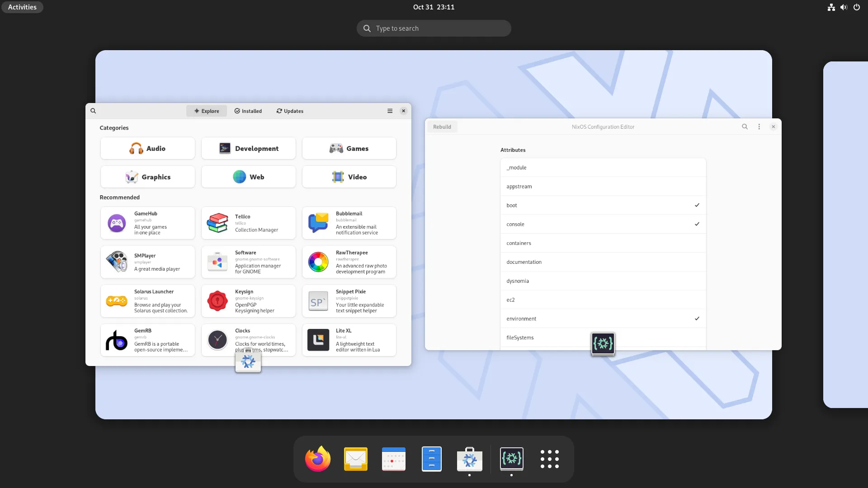The height and width of the screenshot is (488, 868).
Task: Click the power icon in the top bar
Action: point(857,7)
